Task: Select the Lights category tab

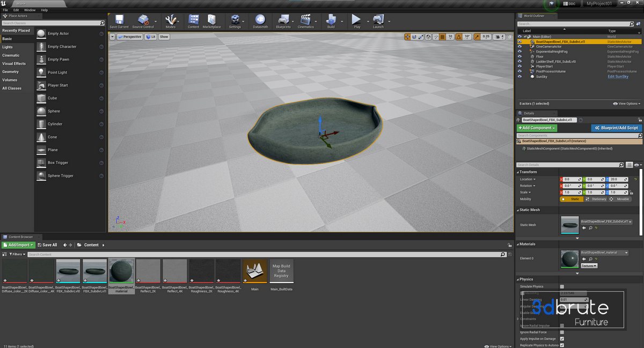Action: pyautogui.click(x=8, y=47)
